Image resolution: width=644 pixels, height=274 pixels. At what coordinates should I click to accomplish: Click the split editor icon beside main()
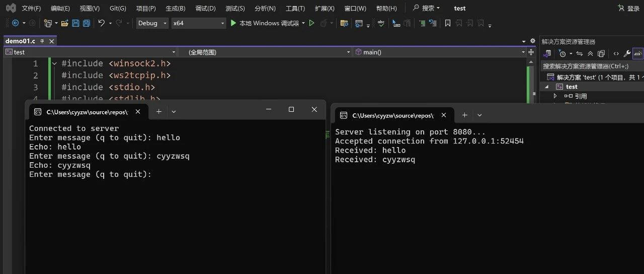point(532,52)
